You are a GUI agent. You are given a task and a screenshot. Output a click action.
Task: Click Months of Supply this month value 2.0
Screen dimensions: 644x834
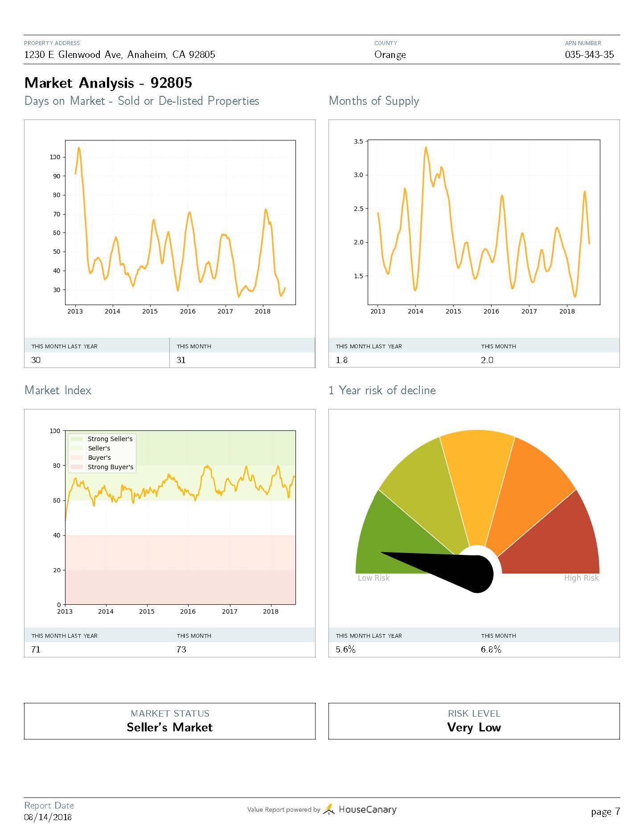coord(487,360)
